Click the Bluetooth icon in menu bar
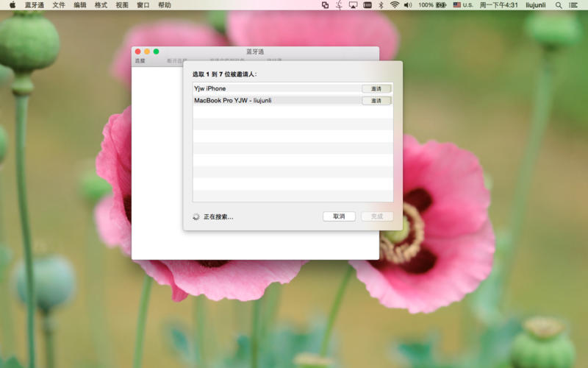This screenshot has width=588, height=368. tap(380, 5)
